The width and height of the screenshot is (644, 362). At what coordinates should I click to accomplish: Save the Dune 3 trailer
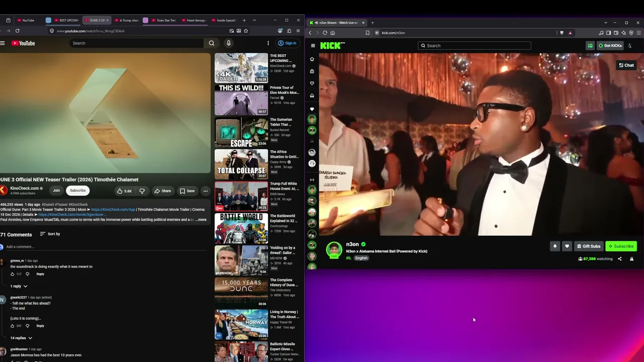(187, 191)
